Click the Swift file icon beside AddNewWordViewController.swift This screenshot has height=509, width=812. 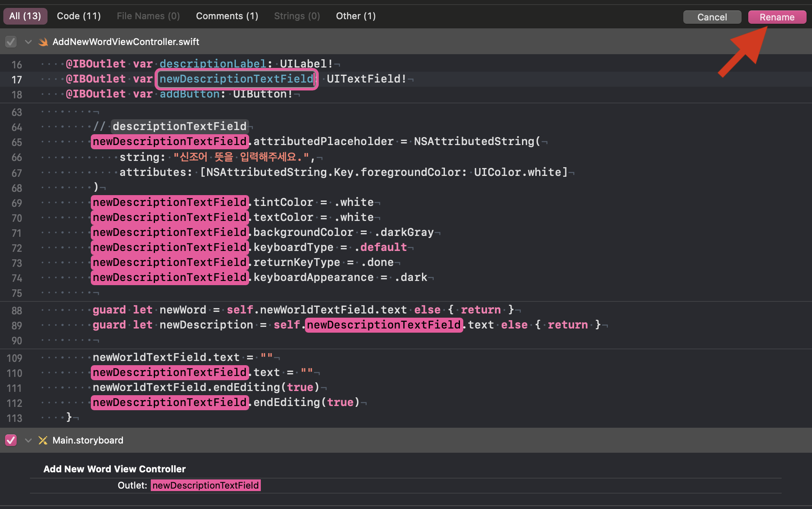point(43,42)
